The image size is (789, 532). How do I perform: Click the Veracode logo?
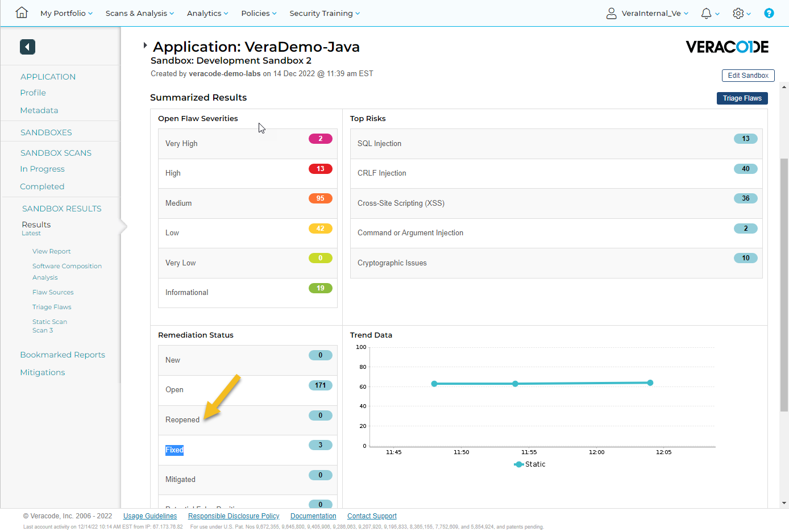point(727,47)
